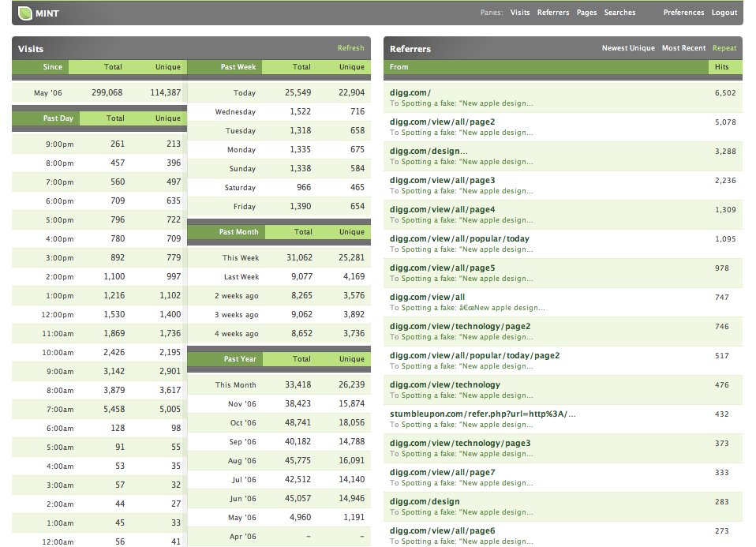This screenshot has width=756, height=547.
Task: Open the stumbleupon.com/refer.php referrer link
Action: point(483,414)
